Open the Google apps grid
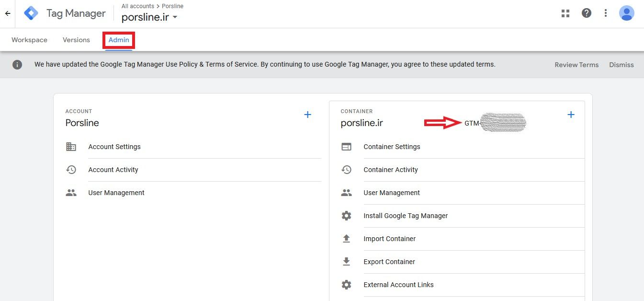644x301 pixels. tap(565, 13)
